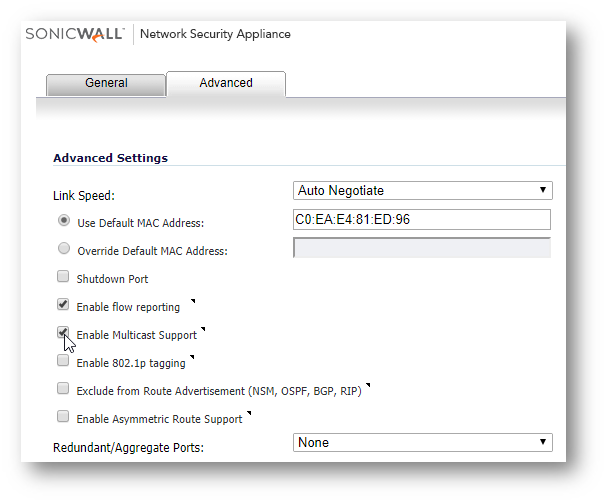The width and height of the screenshot is (608, 504).
Task: Enable Asymmetric Route Support checkbox
Action: coord(64,417)
